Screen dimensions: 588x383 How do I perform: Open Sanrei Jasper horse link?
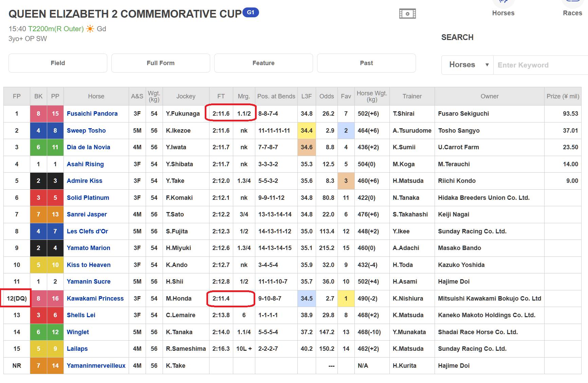coord(87,214)
